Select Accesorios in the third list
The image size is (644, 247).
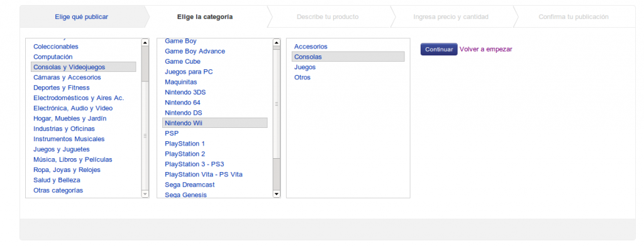point(311,47)
